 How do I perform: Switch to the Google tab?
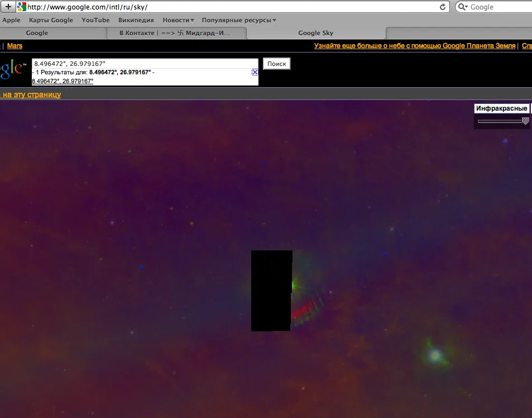coord(37,33)
